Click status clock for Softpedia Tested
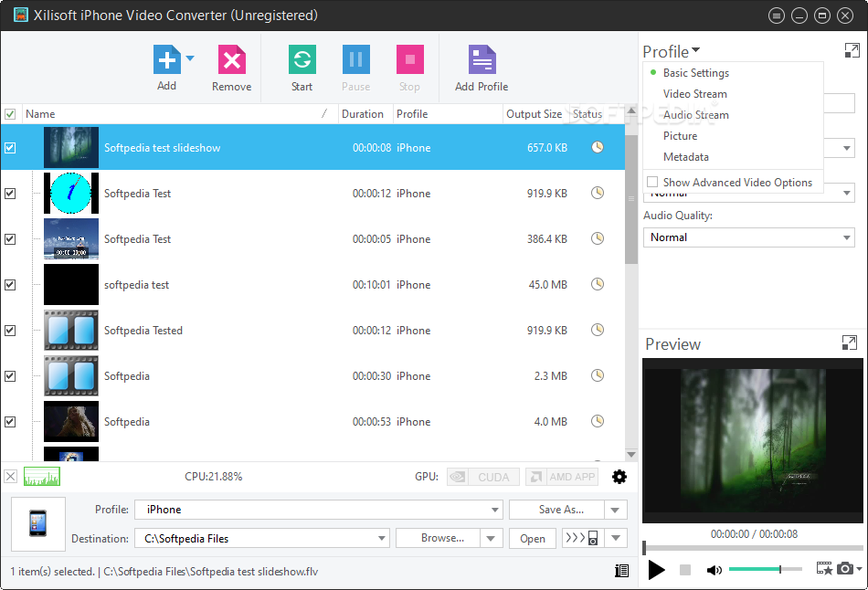The height and width of the screenshot is (590, 868). pyautogui.click(x=598, y=330)
